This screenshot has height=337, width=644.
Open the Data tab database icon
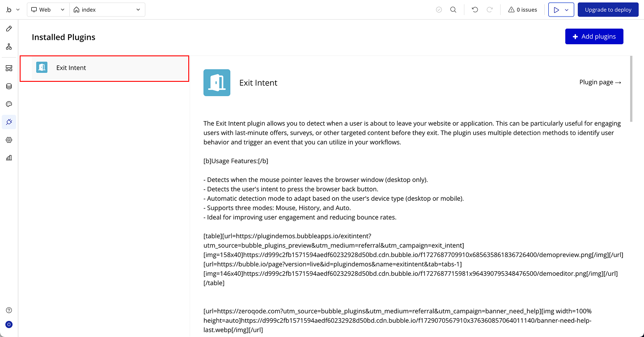point(9,86)
